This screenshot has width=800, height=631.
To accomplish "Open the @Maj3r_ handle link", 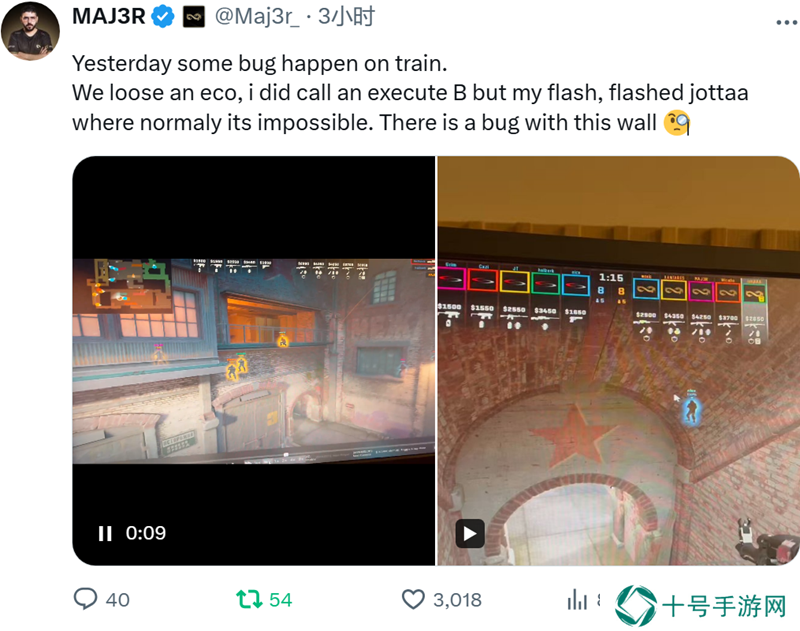I will click(x=257, y=17).
